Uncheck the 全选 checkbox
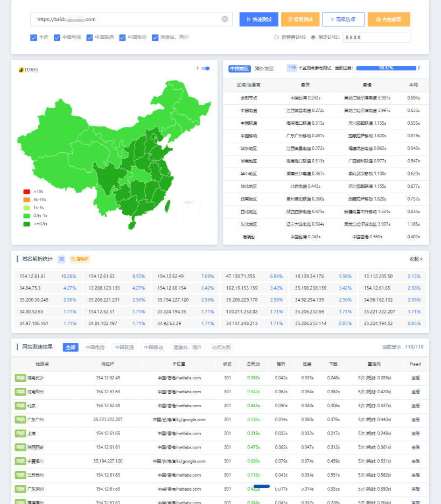 click(33, 38)
